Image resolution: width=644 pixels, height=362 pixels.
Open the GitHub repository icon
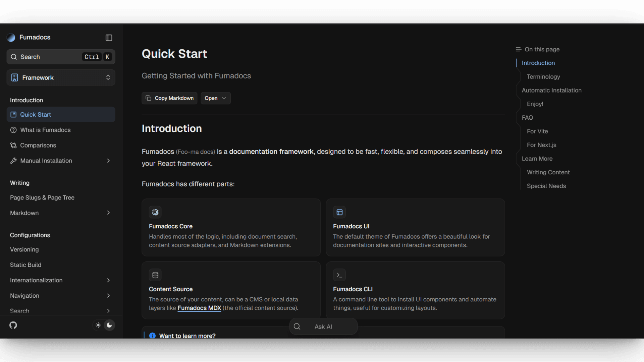[13, 325]
